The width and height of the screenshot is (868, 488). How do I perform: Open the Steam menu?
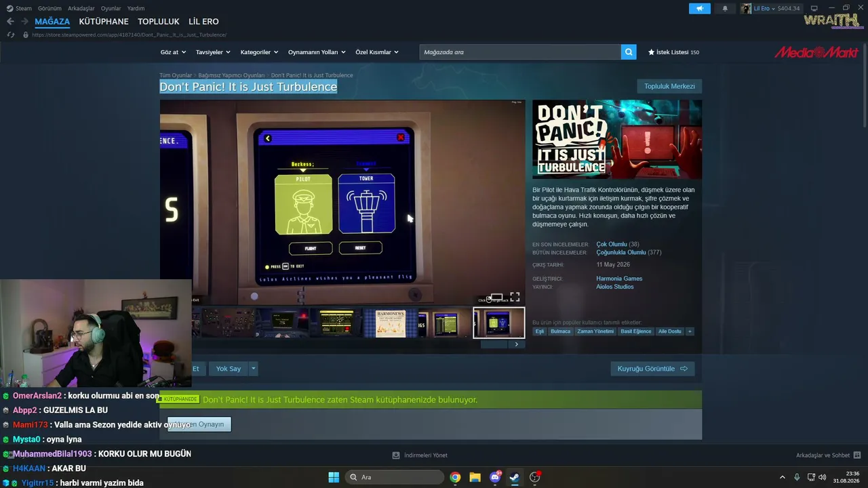[x=20, y=8]
